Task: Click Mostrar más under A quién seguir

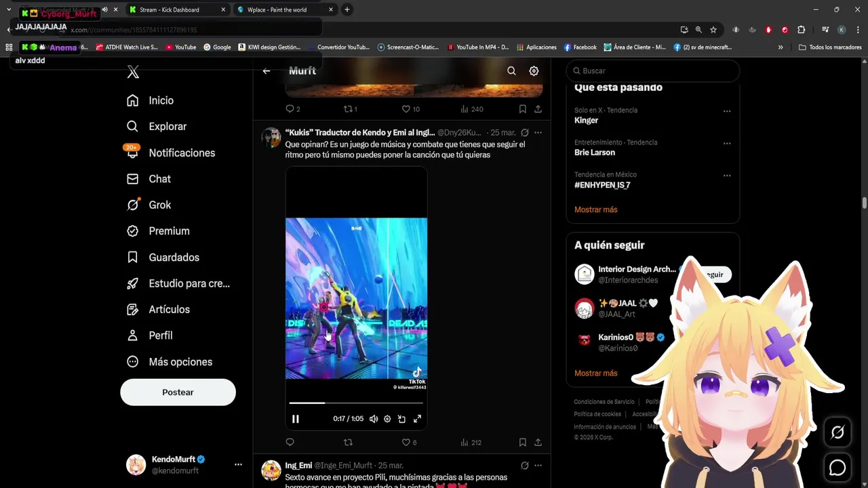Action: click(x=595, y=373)
